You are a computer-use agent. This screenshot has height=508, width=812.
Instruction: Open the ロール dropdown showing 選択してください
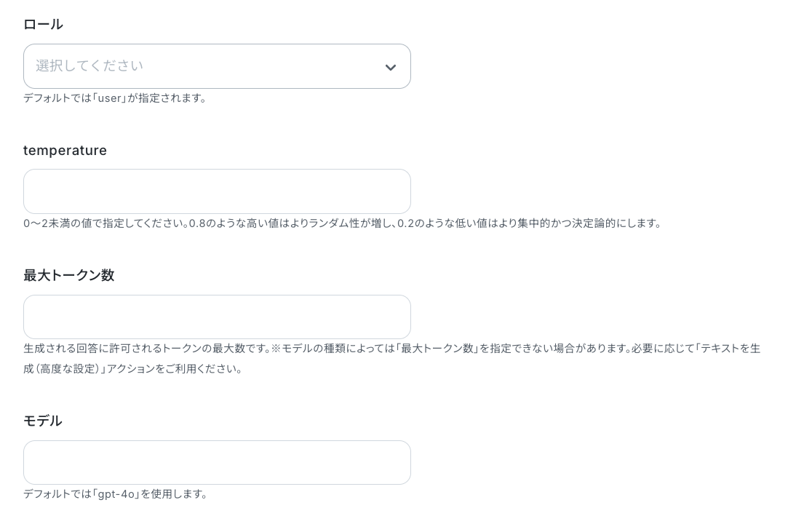tap(204, 66)
